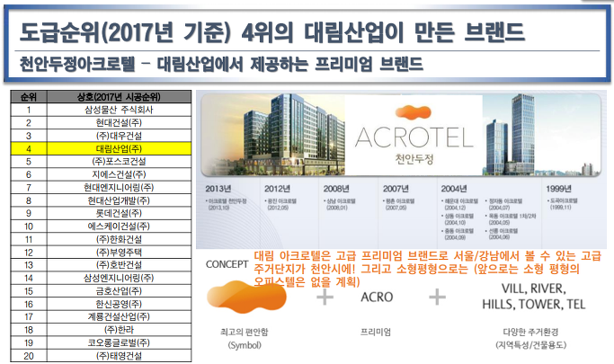Screen dimensions: 614x364
Task: Click the orange ACROTEL cloud logo in the banner
Action: pos(414,112)
